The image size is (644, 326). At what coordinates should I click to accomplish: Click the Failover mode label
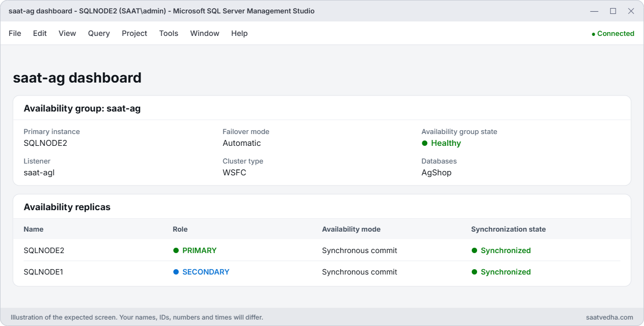246,131
